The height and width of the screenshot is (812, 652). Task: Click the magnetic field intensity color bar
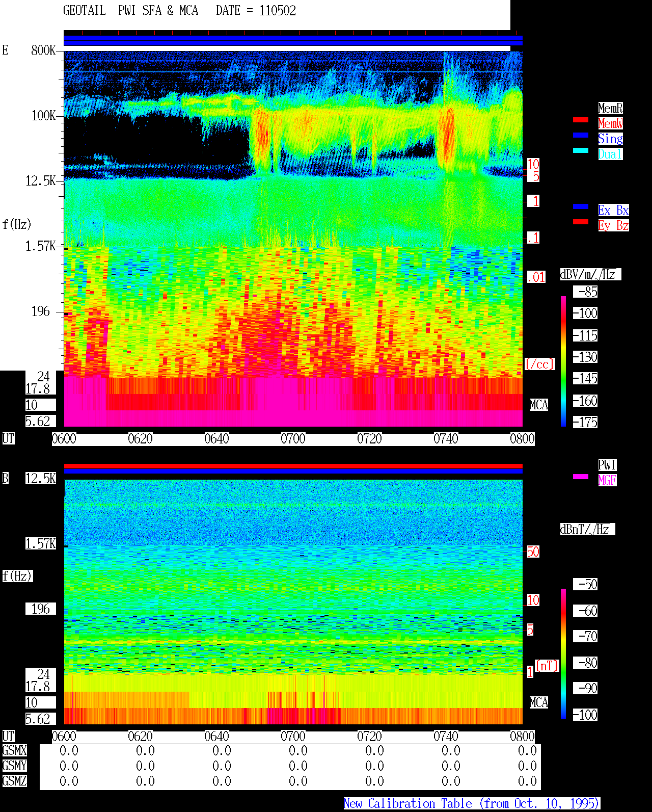pyautogui.click(x=563, y=654)
